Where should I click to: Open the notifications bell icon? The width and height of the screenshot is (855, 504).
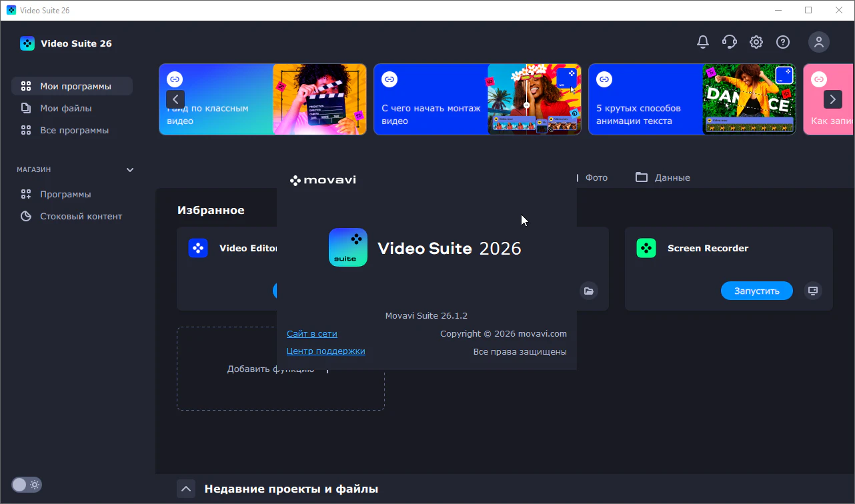click(x=703, y=42)
